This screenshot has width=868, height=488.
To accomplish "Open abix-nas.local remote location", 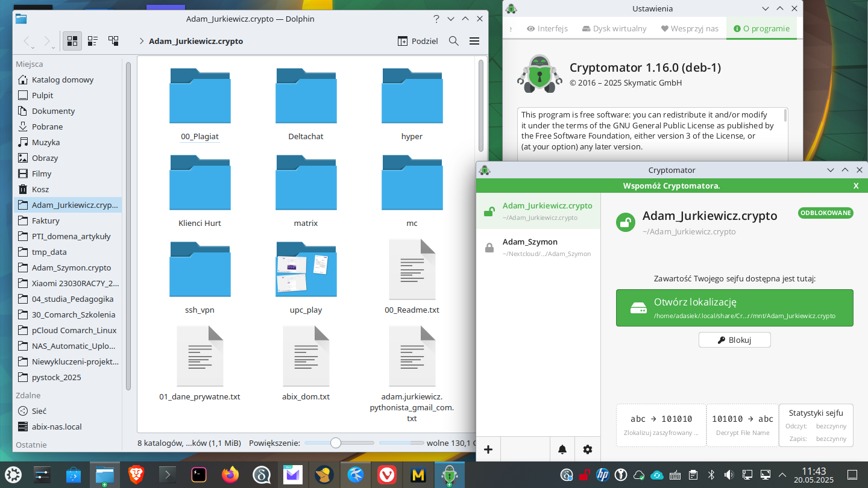I will 57,427.
